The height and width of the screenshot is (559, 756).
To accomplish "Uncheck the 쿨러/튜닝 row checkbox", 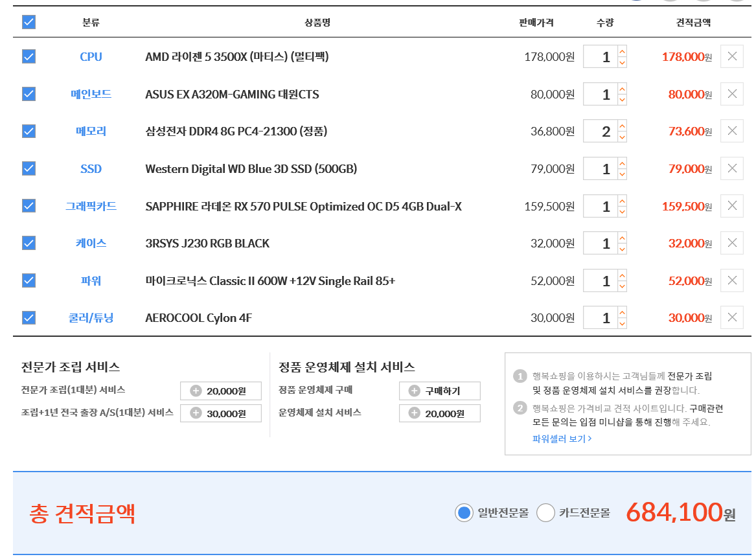I will point(29,317).
